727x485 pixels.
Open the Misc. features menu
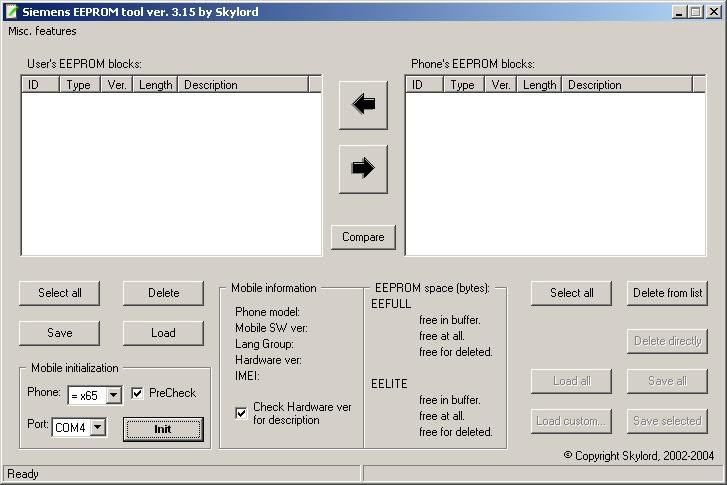tap(42, 31)
